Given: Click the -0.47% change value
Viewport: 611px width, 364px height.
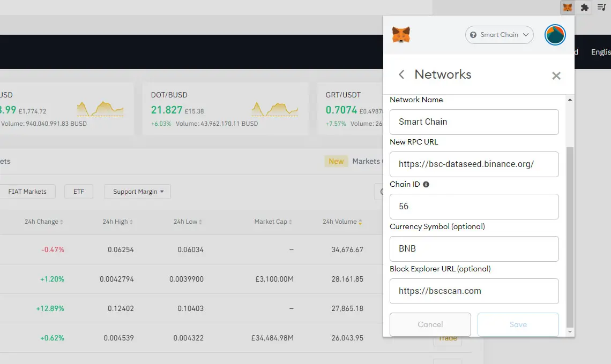Looking at the screenshot, I should click(x=53, y=249).
